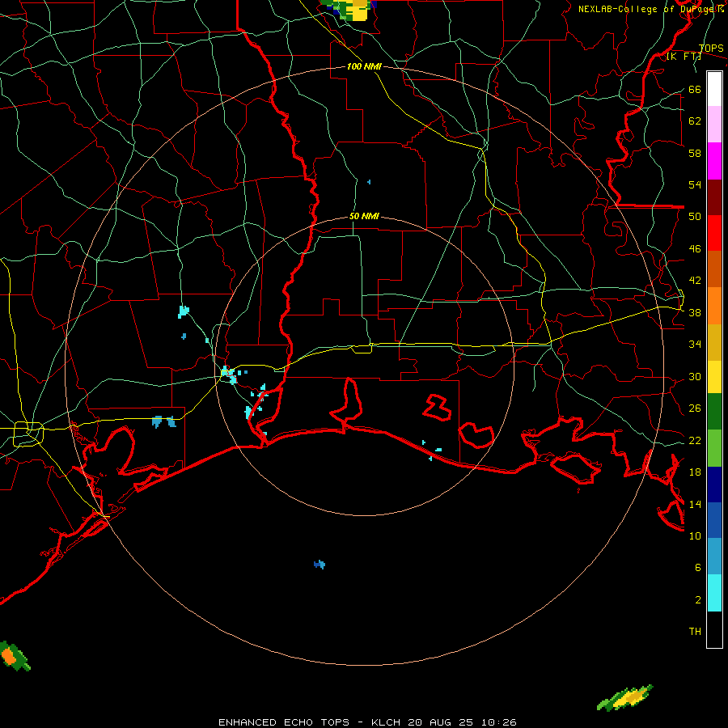This screenshot has height=728, width=728.
Task: Click the '(K FT)' units label
Action: coord(684,57)
